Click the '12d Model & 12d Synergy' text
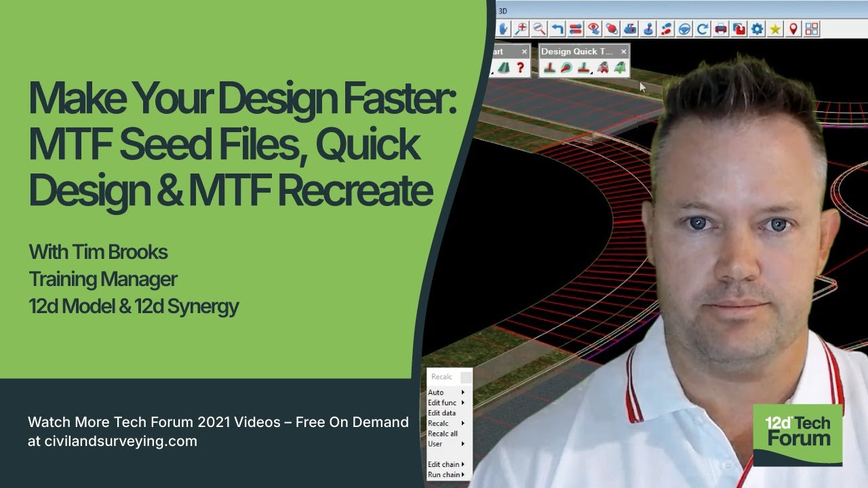The width and height of the screenshot is (868, 488). coord(134,306)
